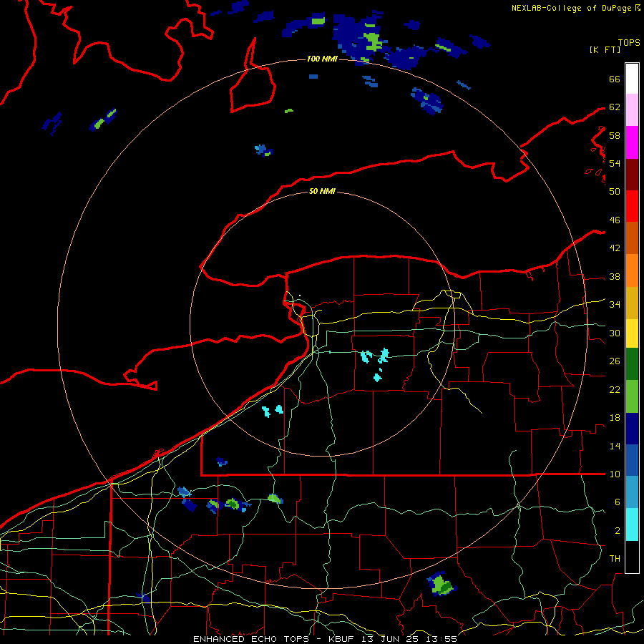Select the dark green legend swatch
Image resolution: width=644 pixels, height=644 pixels.
point(632,364)
